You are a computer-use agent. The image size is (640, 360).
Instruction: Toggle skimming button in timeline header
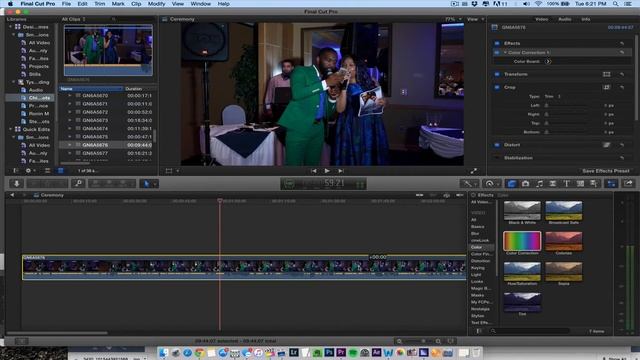pyautogui.click(x=419, y=196)
